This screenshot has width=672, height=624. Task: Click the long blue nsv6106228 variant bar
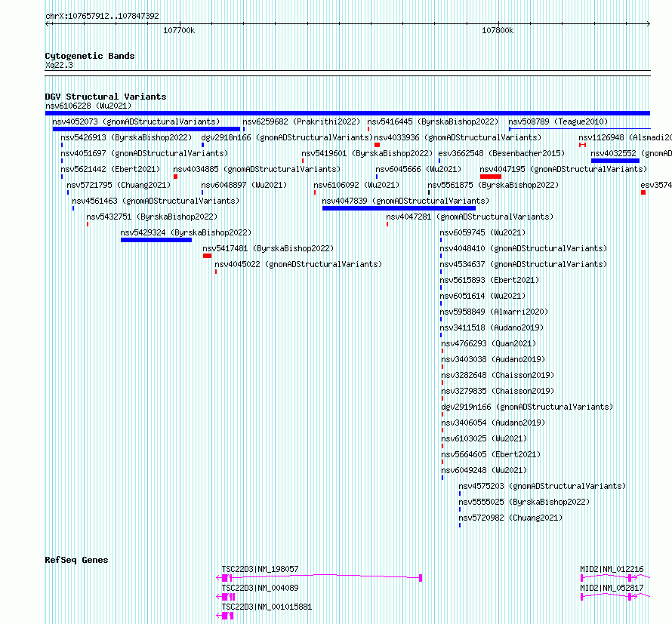(347, 113)
